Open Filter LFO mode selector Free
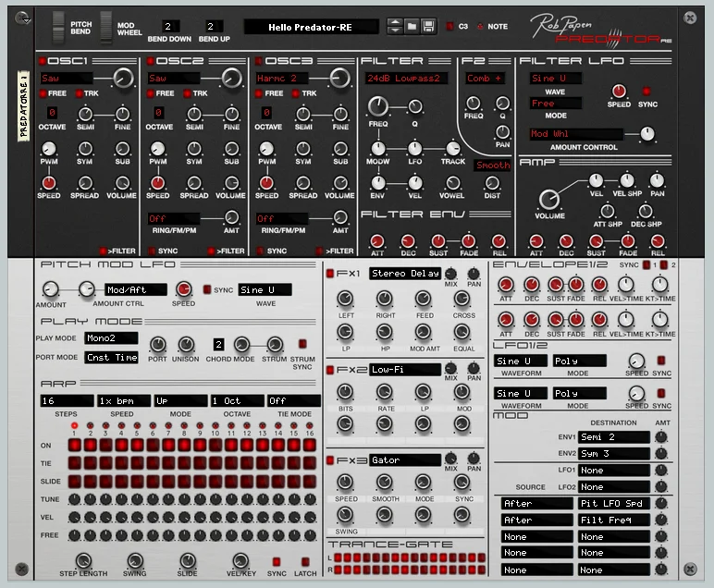This screenshot has height=588, width=714. click(x=556, y=104)
